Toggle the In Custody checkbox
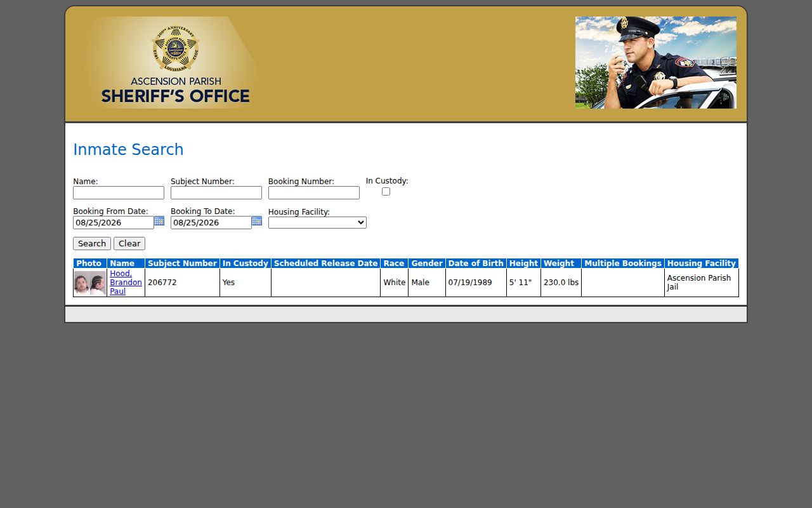 tap(386, 192)
